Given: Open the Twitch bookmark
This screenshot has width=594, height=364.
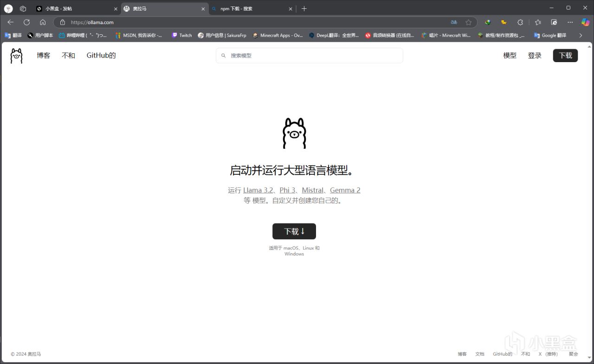Looking at the screenshot, I should pyautogui.click(x=181, y=35).
